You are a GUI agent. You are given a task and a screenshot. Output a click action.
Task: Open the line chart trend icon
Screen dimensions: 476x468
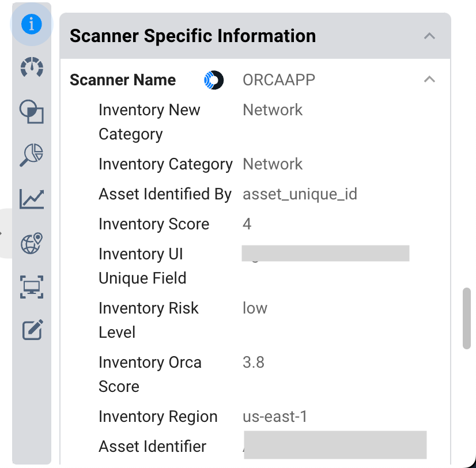[x=32, y=199]
